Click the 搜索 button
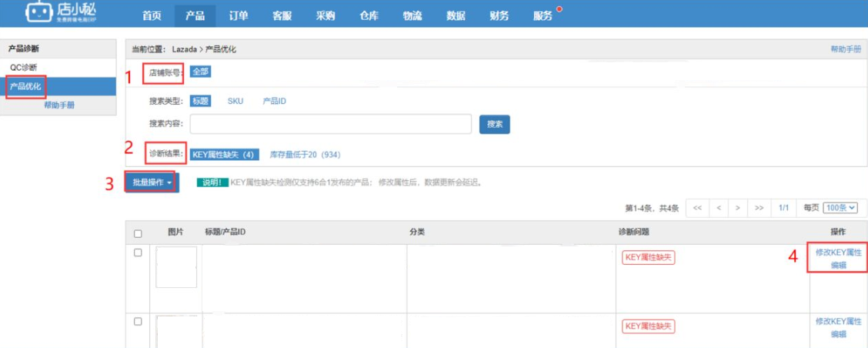This screenshot has height=348, width=868. (494, 124)
